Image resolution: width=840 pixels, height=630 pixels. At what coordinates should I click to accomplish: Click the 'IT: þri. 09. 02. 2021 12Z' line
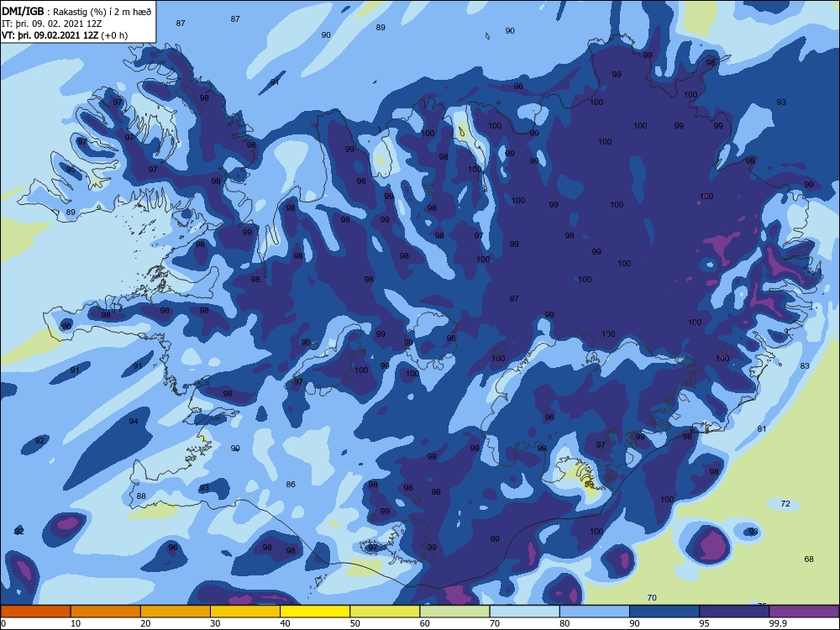point(52,24)
